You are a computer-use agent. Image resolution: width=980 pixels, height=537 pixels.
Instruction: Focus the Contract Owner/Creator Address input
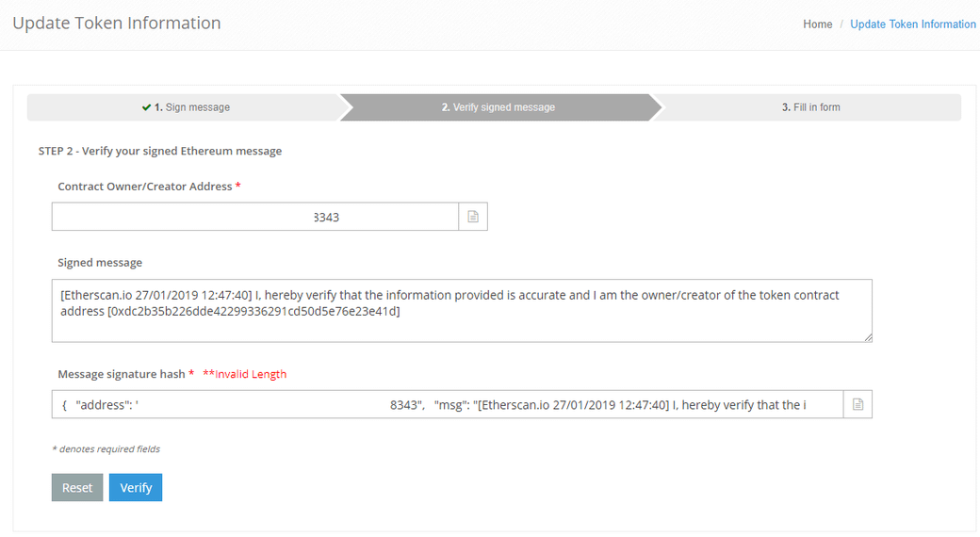[x=254, y=217]
